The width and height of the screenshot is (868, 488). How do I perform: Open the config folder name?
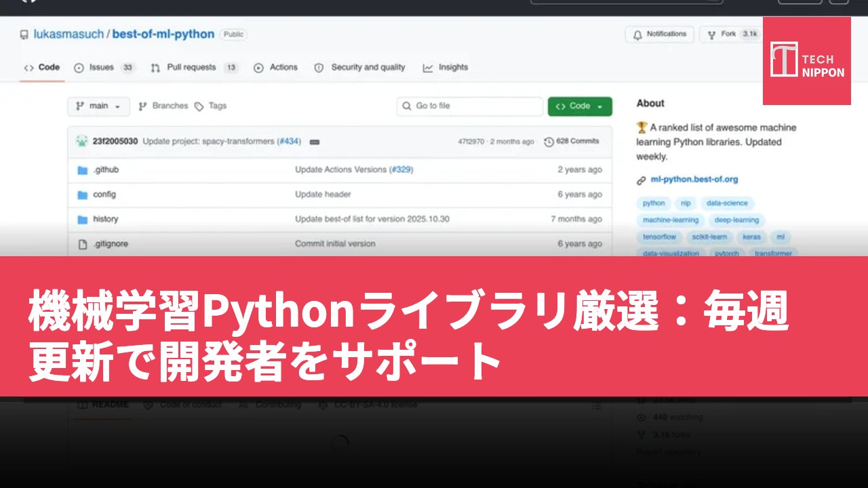pyautogui.click(x=104, y=195)
